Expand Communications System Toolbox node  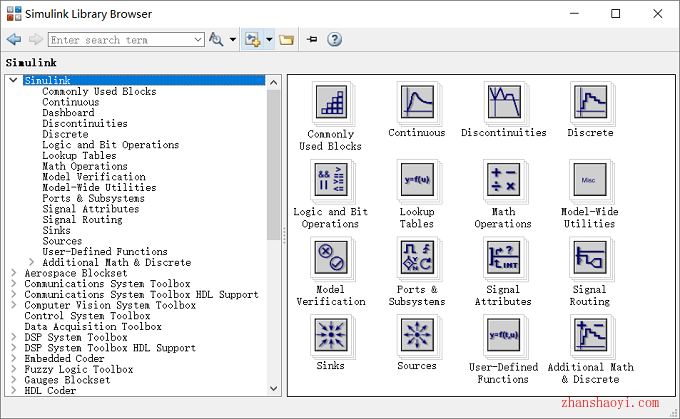pos(13,283)
